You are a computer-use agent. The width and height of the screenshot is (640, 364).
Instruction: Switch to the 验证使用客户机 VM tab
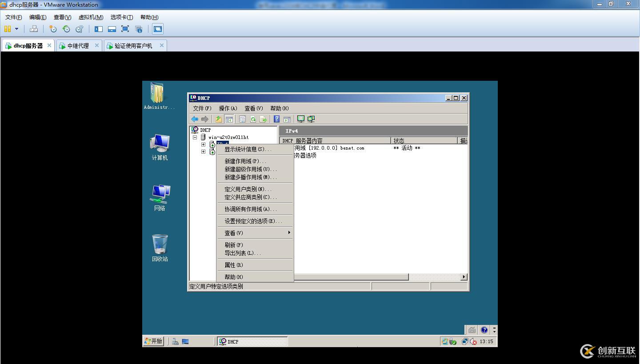tap(133, 46)
